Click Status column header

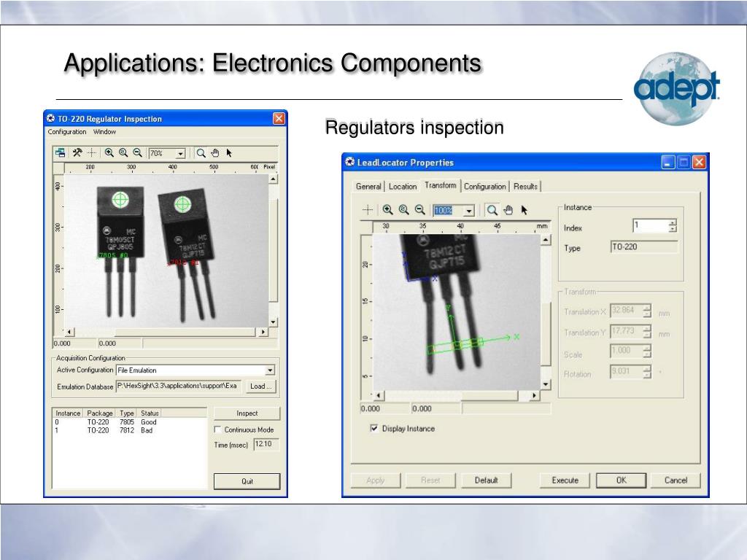coord(149,413)
